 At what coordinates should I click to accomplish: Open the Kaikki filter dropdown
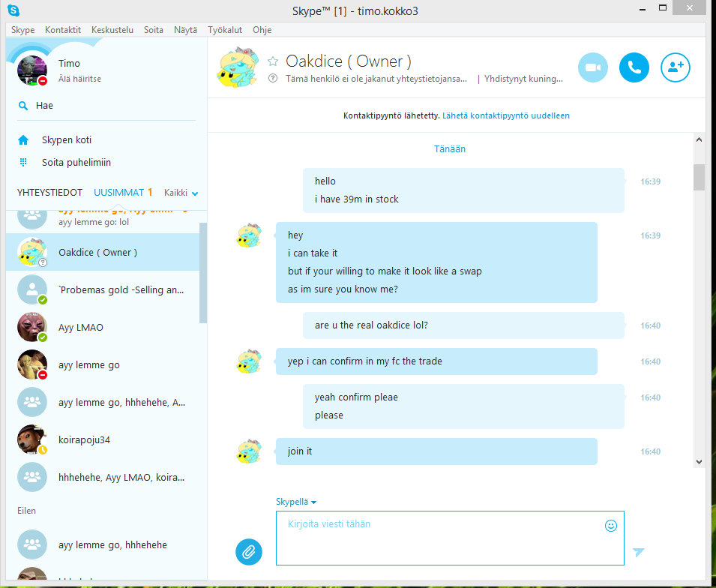[x=181, y=193]
